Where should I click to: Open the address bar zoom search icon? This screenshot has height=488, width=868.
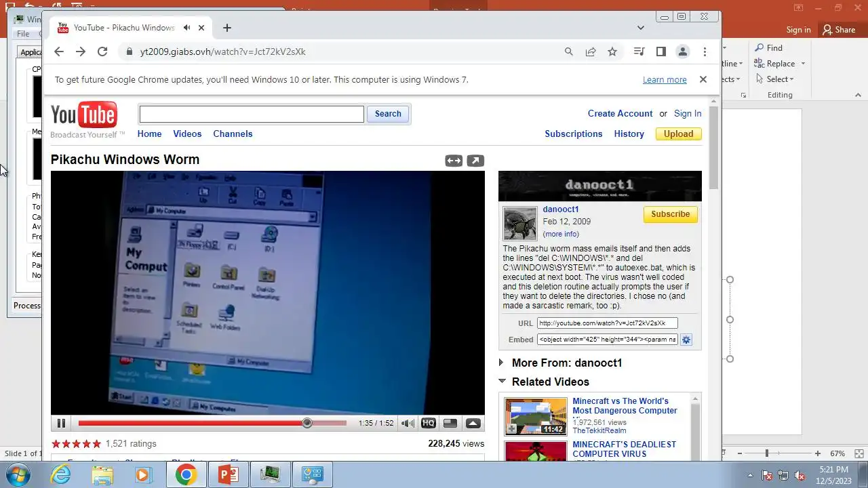[x=569, y=52]
